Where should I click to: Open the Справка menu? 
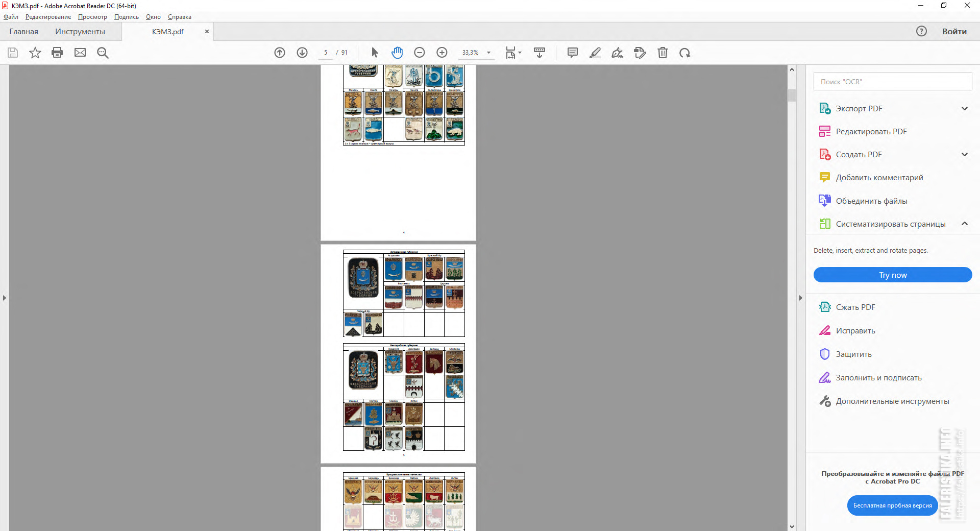tap(180, 17)
